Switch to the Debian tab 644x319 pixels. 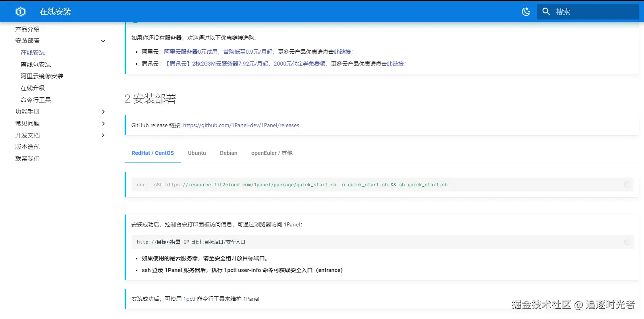point(229,153)
